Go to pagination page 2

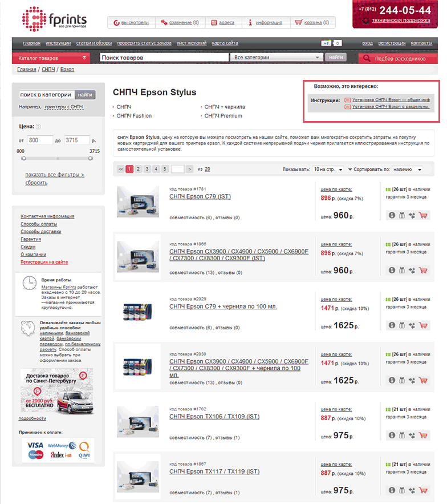click(138, 169)
